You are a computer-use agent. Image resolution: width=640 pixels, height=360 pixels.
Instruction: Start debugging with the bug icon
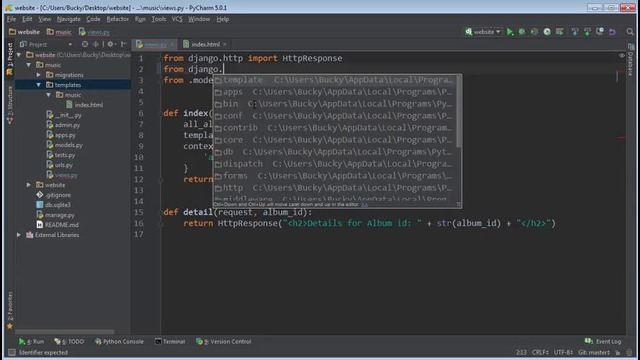[x=522, y=32]
